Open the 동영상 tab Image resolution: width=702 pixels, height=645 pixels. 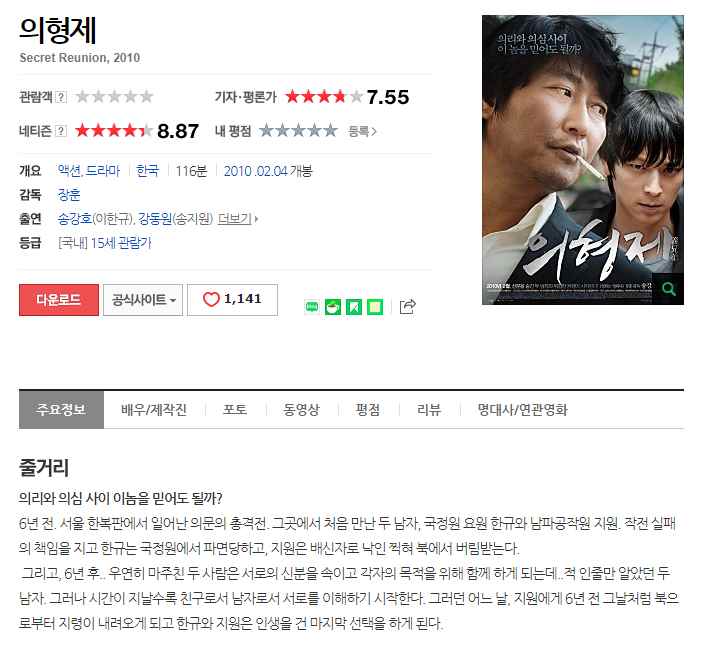[x=302, y=410]
